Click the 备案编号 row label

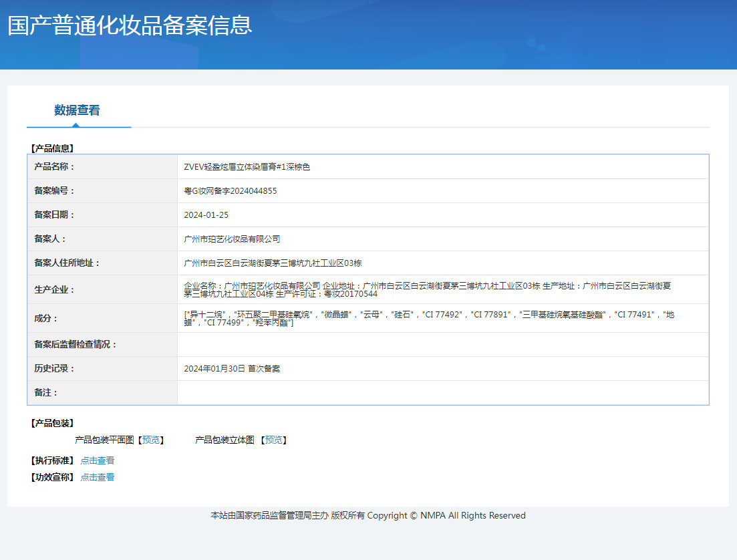click(x=54, y=190)
